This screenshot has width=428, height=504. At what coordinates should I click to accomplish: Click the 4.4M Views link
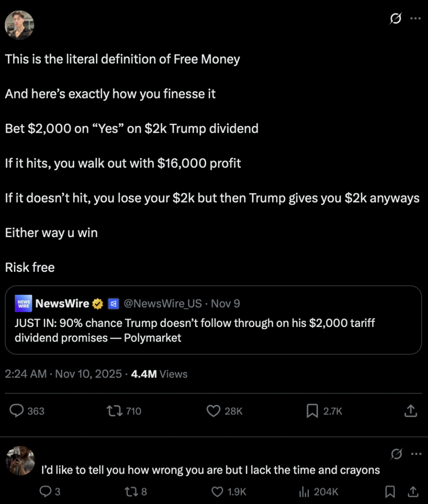[x=159, y=374]
